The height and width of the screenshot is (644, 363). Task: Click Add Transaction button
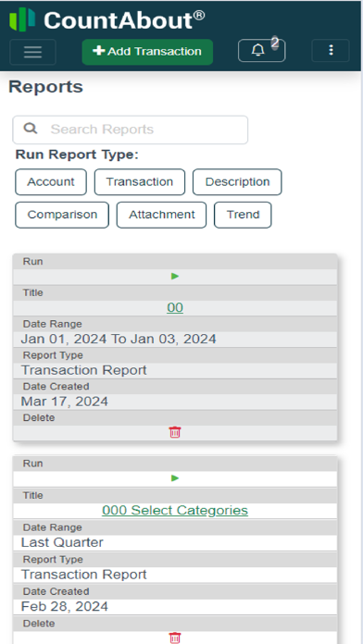pyautogui.click(x=147, y=52)
